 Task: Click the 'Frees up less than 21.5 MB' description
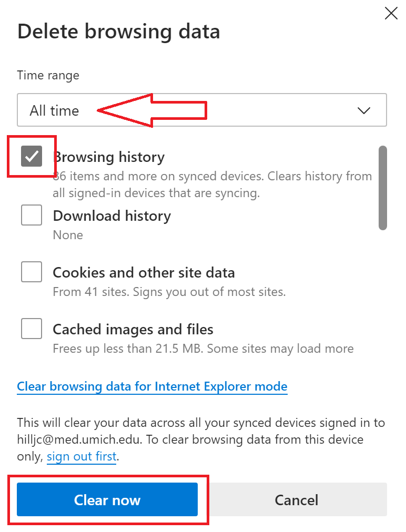tap(202, 348)
